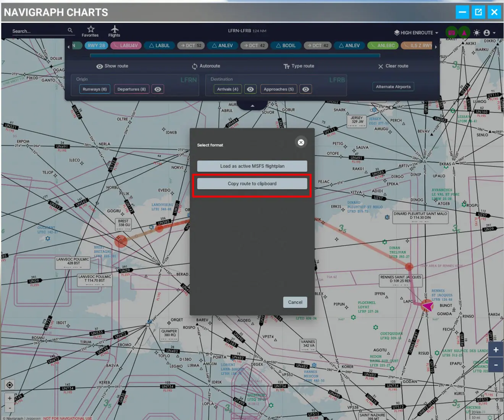Toggle arrivals visibility eye icon
The height and width of the screenshot is (420, 504).
point(250,89)
